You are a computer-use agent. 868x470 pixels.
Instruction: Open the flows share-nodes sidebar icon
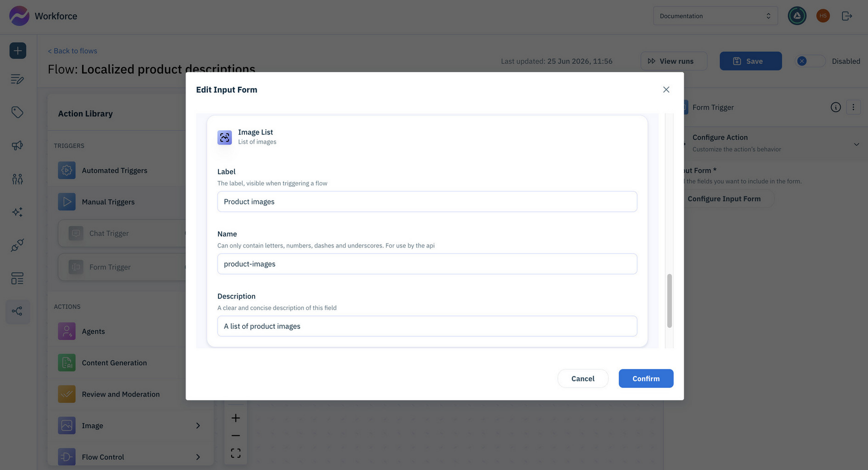point(18,312)
